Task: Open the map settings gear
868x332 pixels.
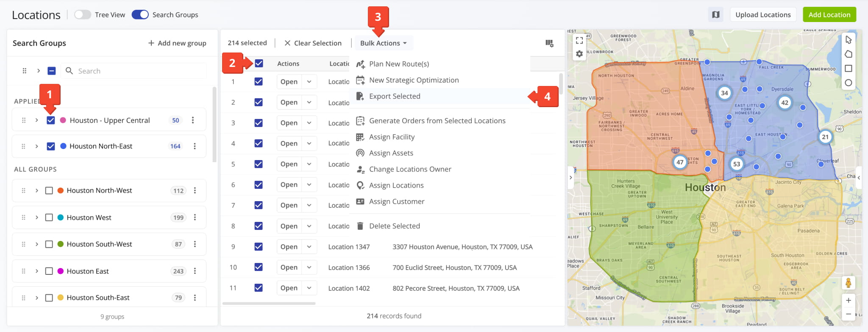Action: click(x=579, y=54)
